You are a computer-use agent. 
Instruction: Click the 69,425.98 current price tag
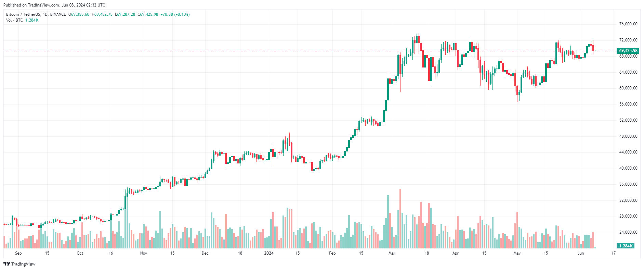pos(628,51)
